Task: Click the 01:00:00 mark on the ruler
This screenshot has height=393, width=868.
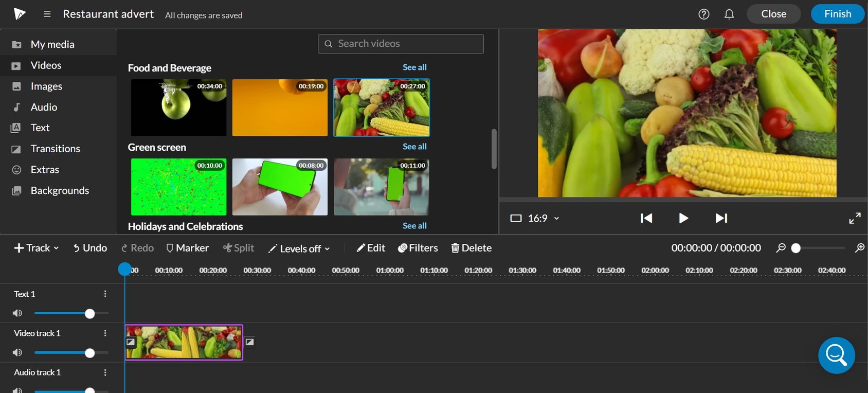Action: (390, 270)
